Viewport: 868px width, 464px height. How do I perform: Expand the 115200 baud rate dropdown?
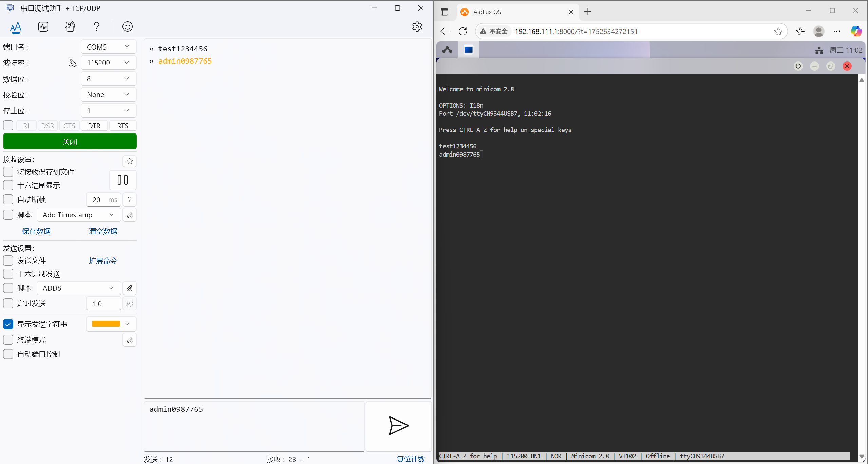click(109, 63)
